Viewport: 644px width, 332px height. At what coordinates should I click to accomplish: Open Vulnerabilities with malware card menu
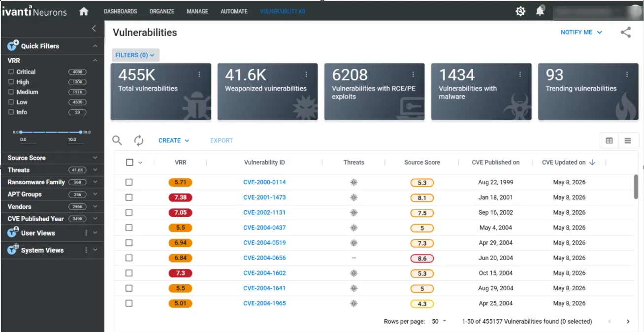pyautogui.click(x=520, y=74)
